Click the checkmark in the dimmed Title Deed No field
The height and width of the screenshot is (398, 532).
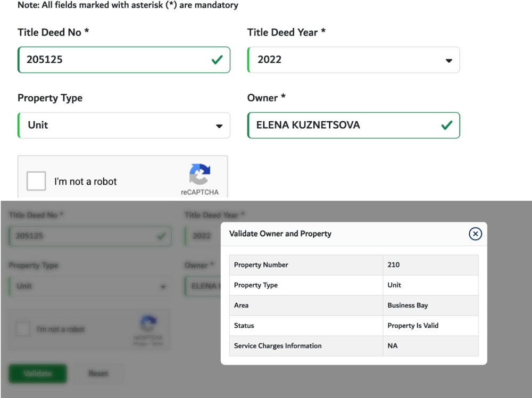click(x=161, y=236)
